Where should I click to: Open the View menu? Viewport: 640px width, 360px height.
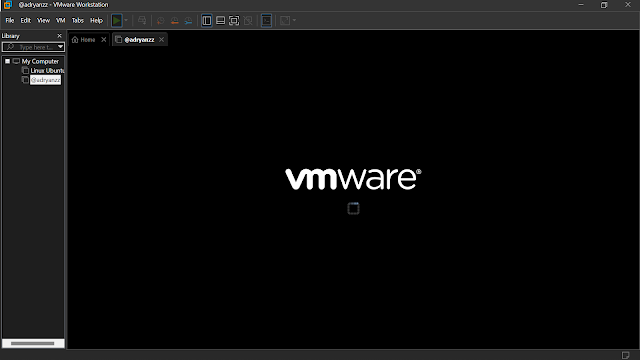click(43, 20)
